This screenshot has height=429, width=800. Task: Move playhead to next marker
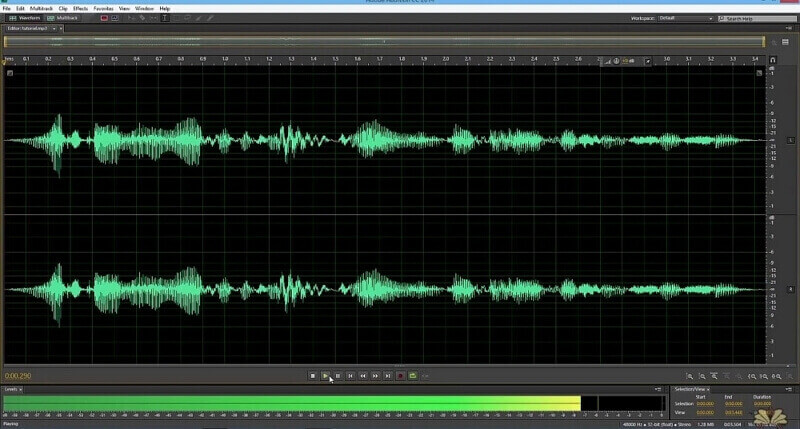[388, 376]
